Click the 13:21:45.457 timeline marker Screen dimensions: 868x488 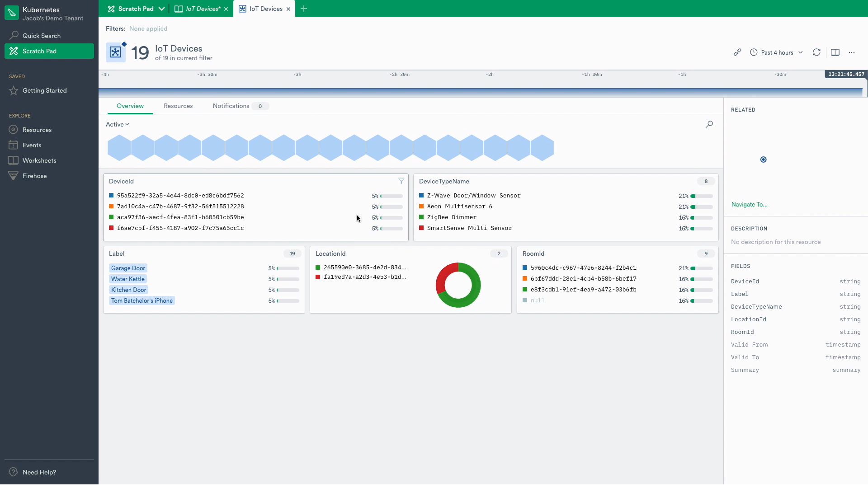point(846,75)
